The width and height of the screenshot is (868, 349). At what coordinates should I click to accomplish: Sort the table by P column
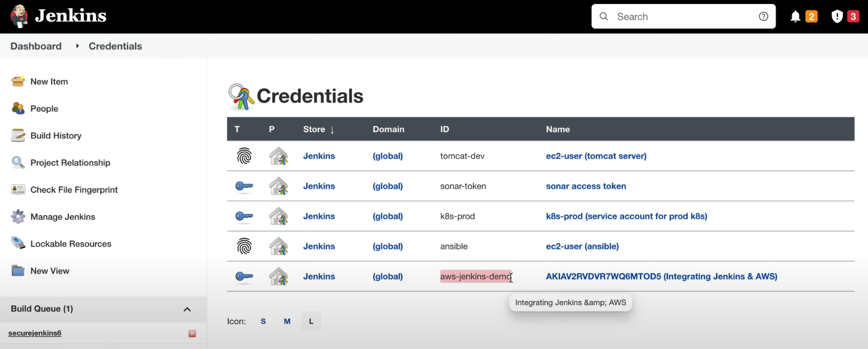(272, 129)
